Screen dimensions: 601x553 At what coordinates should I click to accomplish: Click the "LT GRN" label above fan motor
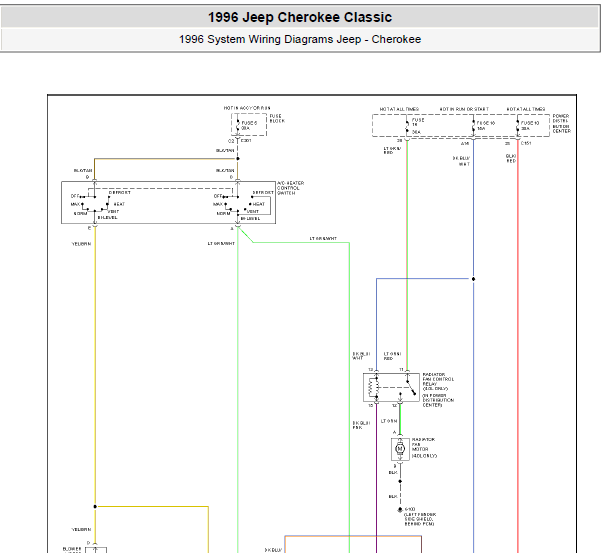[389, 421]
